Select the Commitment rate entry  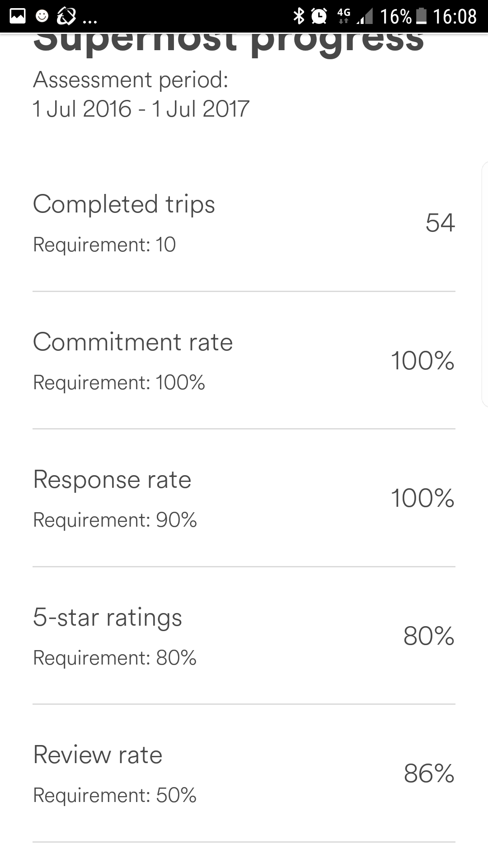click(244, 361)
